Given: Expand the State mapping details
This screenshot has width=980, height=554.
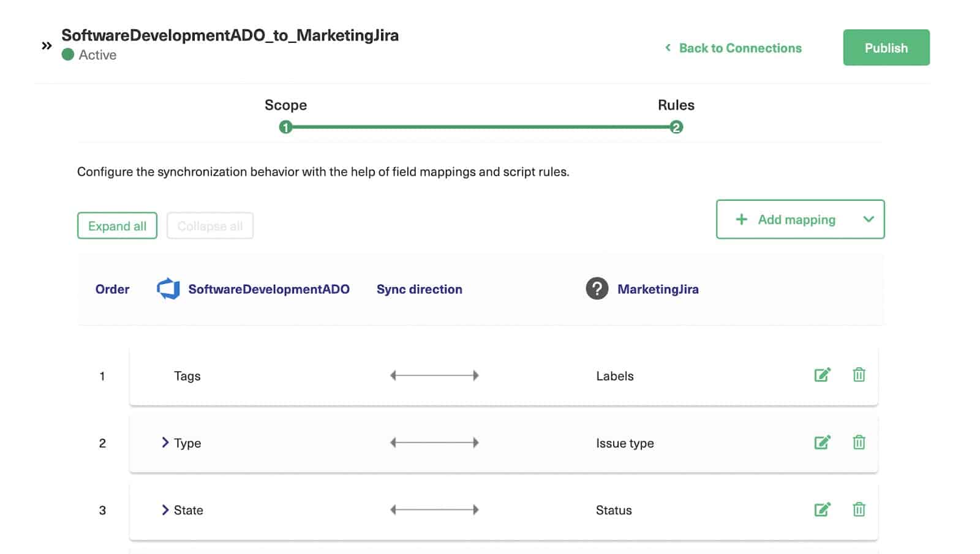Looking at the screenshot, I should pyautogui.click(x=164, y=509).
